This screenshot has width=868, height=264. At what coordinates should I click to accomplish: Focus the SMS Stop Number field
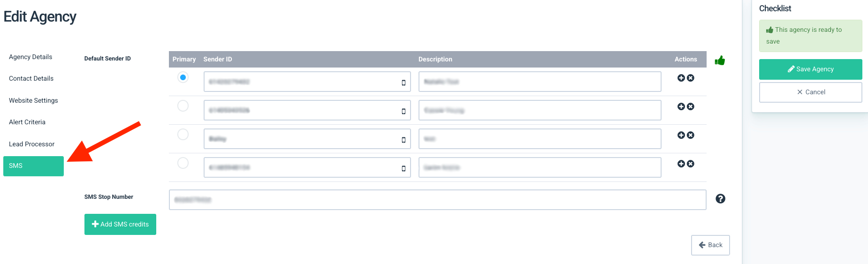click(x=437, y=200)
